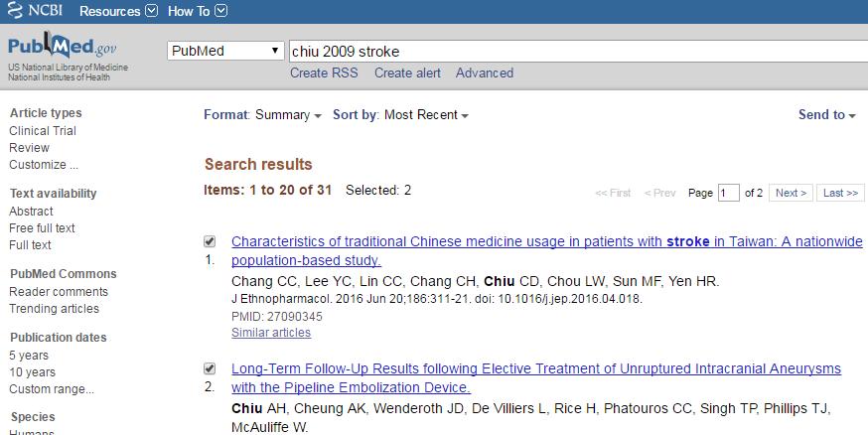The width and height of the screenshot is (868, 435).
Task: Jump to the Last results page
Action: tap(840, 193)
